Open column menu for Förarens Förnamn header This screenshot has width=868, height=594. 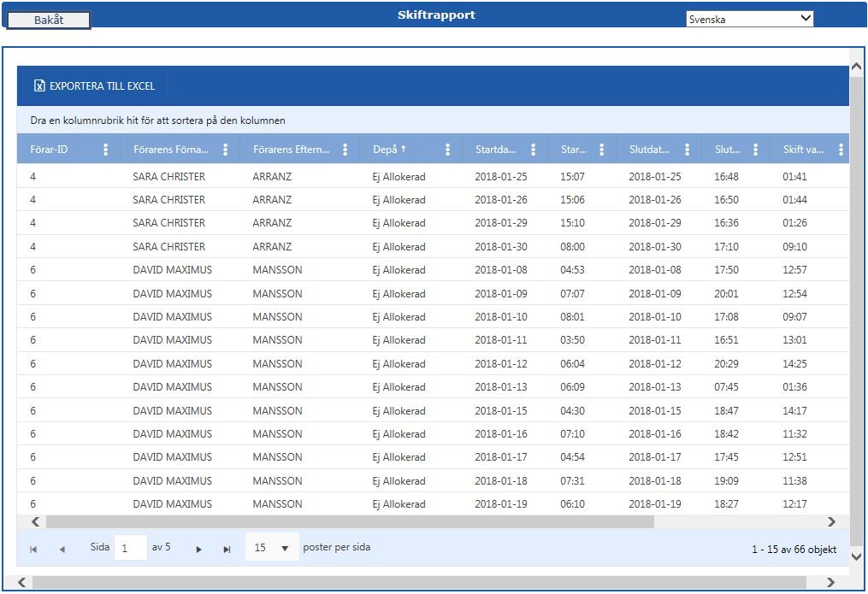pyautogui.click(x=225, y=150)
